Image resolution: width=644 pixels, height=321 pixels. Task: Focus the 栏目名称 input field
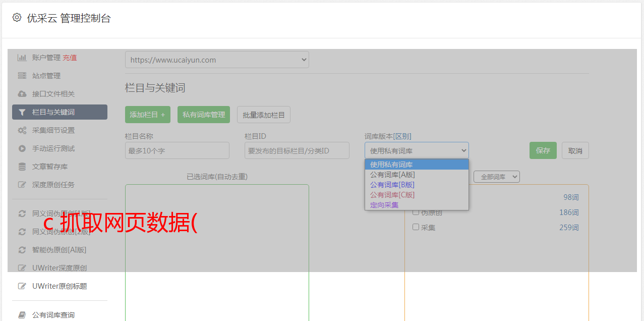[177, 150]
